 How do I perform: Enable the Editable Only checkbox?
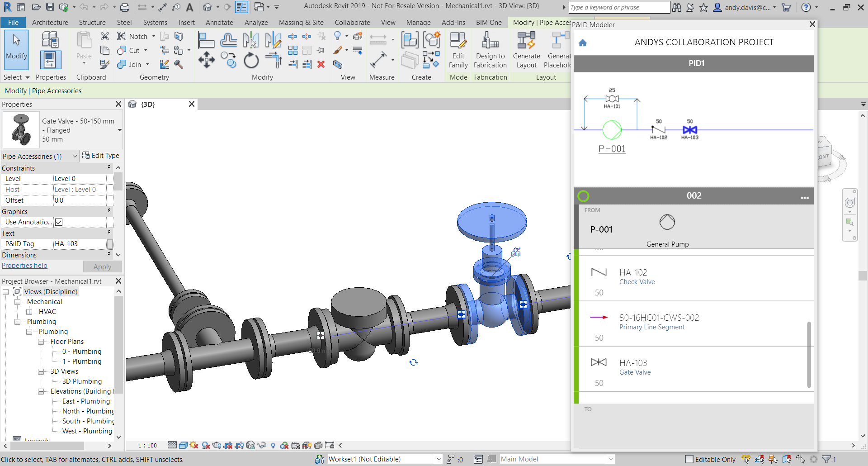click(689, 459)
